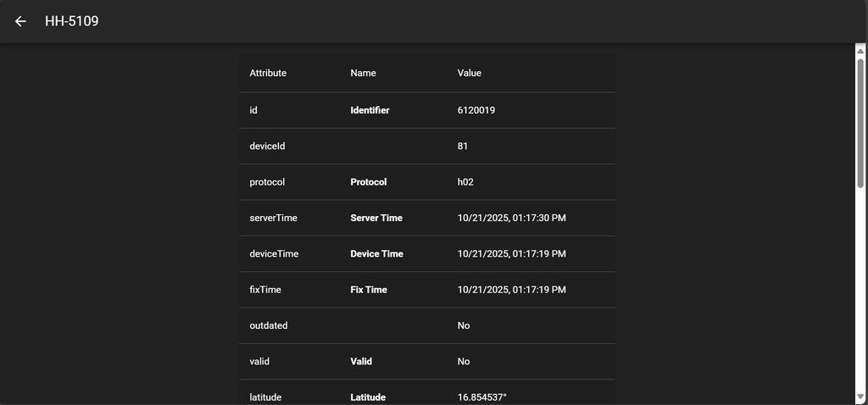The image size is (868, 405).
Task: Click the Fix Time value cell
Action: click(511, 290)
